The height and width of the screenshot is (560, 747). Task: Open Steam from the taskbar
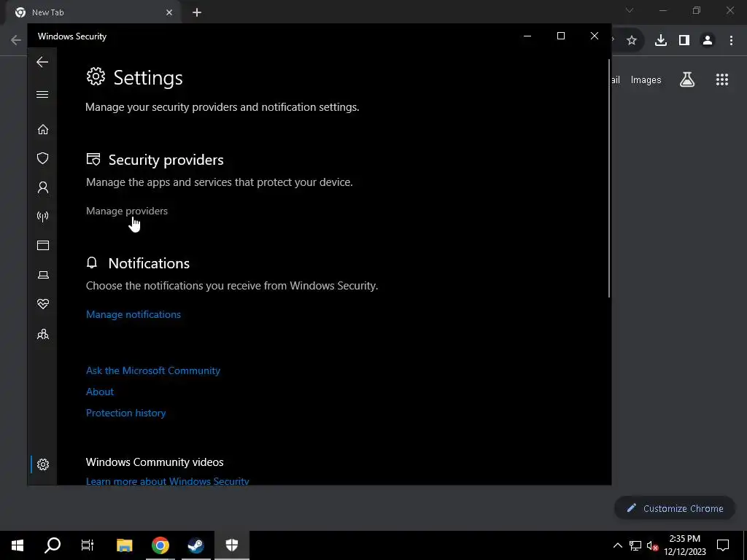[x=196, y=545]
